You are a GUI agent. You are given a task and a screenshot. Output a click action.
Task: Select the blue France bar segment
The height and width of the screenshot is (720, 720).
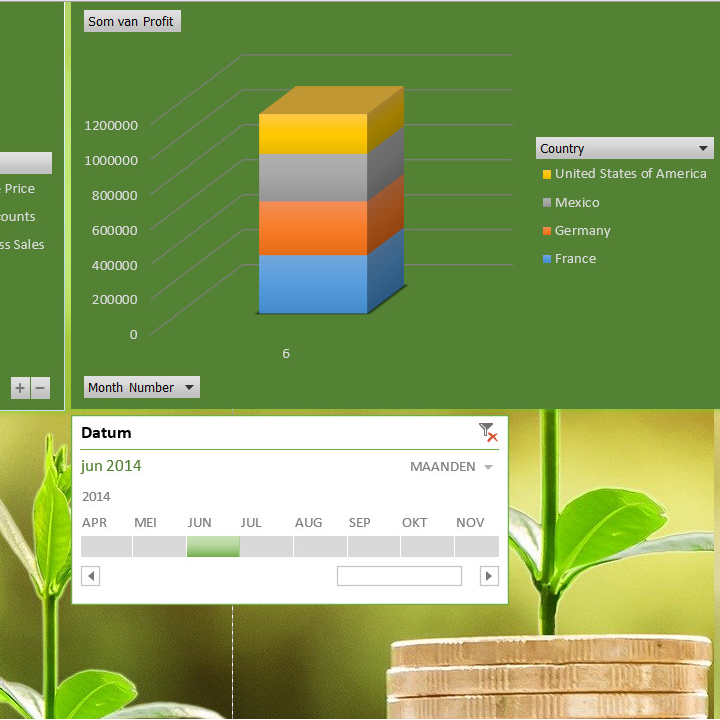click(x=312, y=284)
